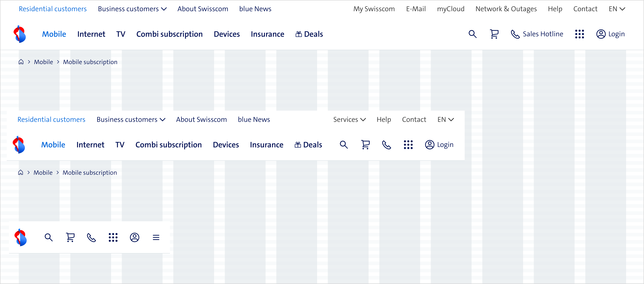Click Residential customers in the top header
Image resolution: width=644 pixels, height=284 pixels.
[x=53, y=9]
